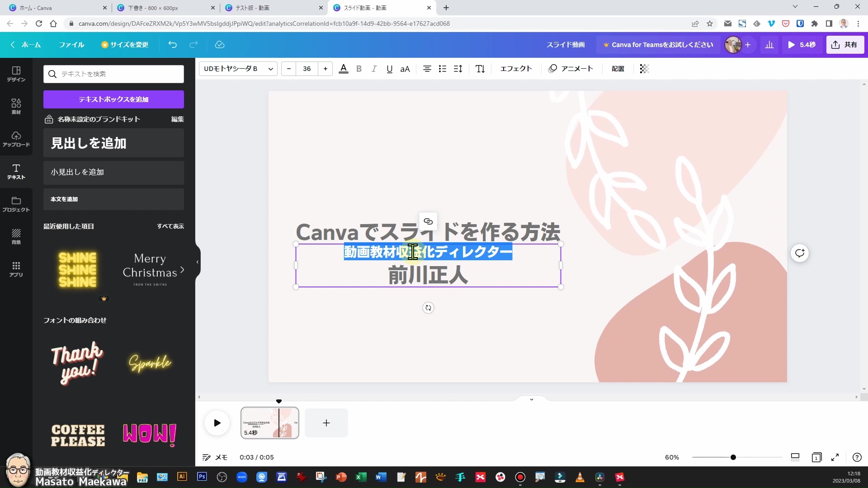Click the cloud save status icon

coord(220,45)
